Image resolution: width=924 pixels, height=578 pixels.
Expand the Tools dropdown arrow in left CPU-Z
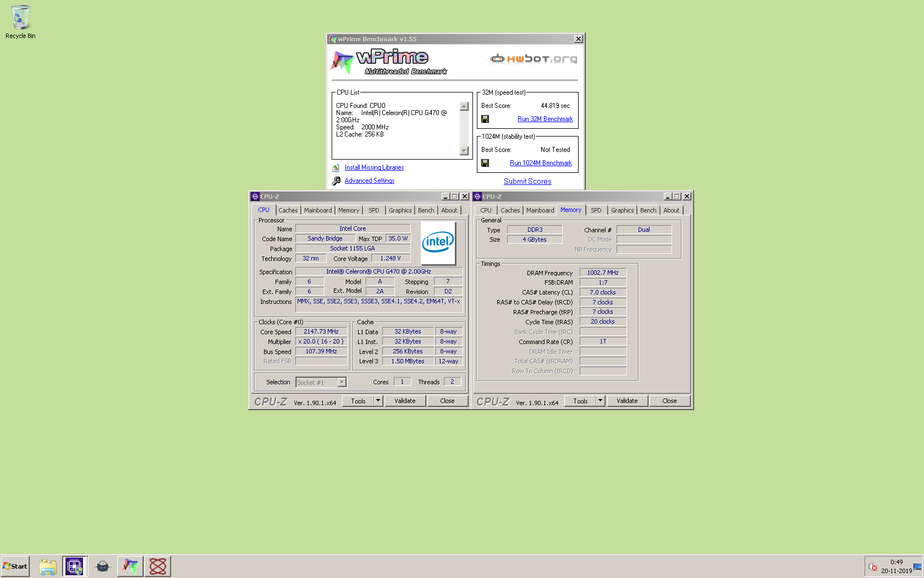(378, 401)
